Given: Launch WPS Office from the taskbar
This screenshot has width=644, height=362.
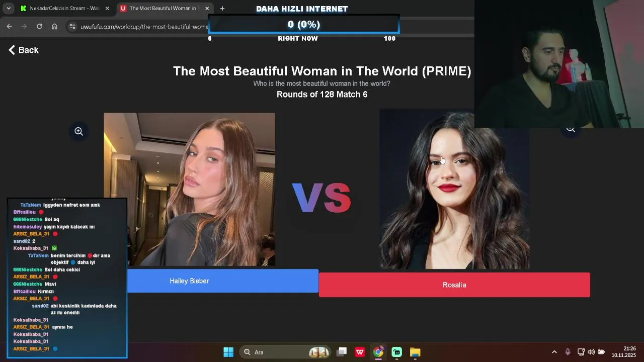Looking at the screenshot, I should tap(360, 352).
